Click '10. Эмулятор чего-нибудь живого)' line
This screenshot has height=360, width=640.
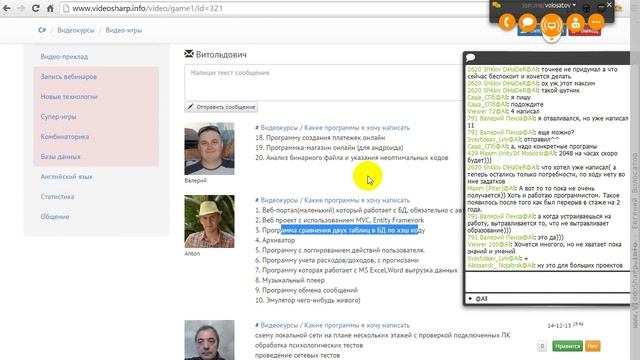pyautogui.click(x=308, y=300)
